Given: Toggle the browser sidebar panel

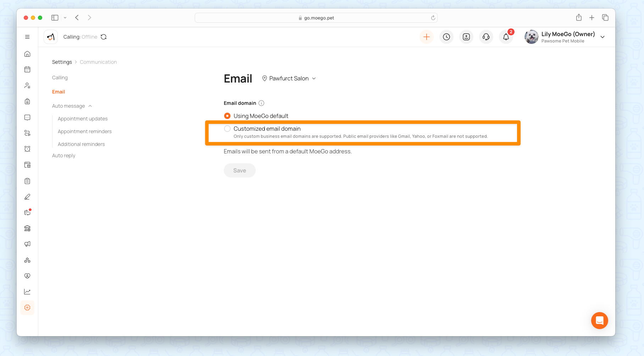Looking at the screenshot, I should pos(55,18).
